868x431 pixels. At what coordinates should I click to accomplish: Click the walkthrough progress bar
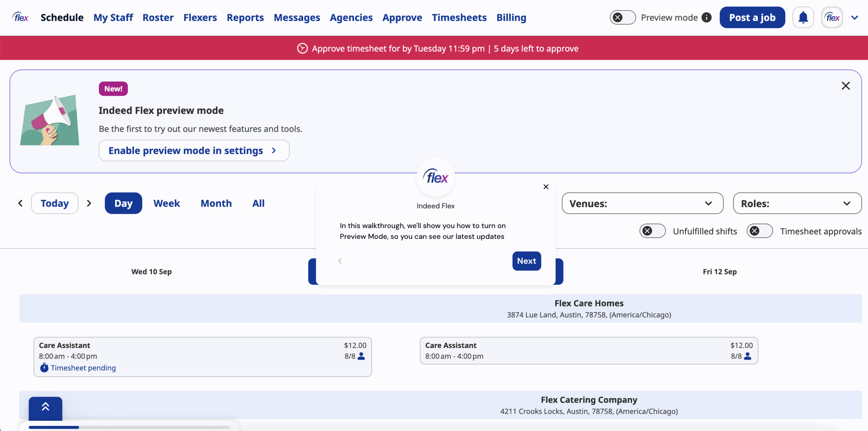[x=129, y=427]
